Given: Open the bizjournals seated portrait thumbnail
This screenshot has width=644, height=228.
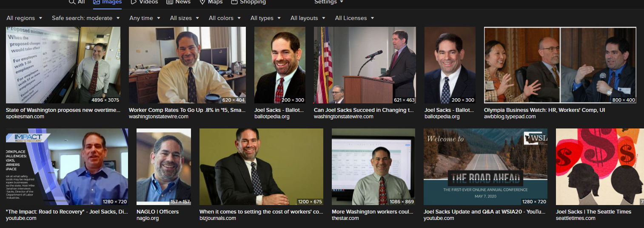Looking at the screenshot, I should [261, 167].
